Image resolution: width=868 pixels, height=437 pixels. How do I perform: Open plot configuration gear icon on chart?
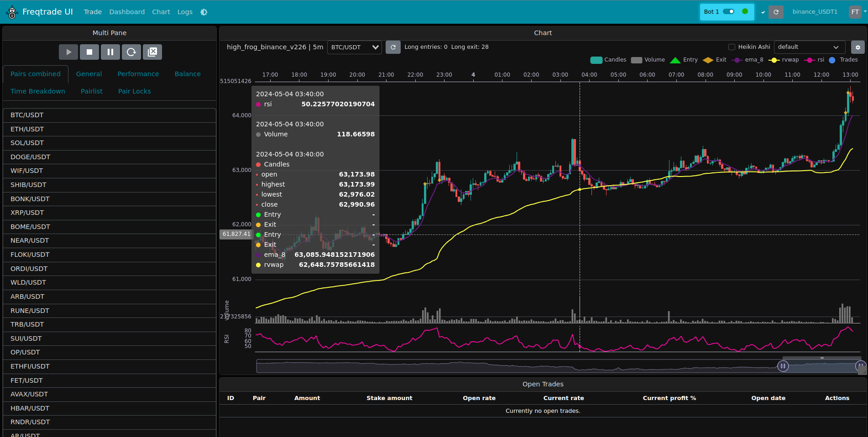pyautogui.click(x=858, y=47)
